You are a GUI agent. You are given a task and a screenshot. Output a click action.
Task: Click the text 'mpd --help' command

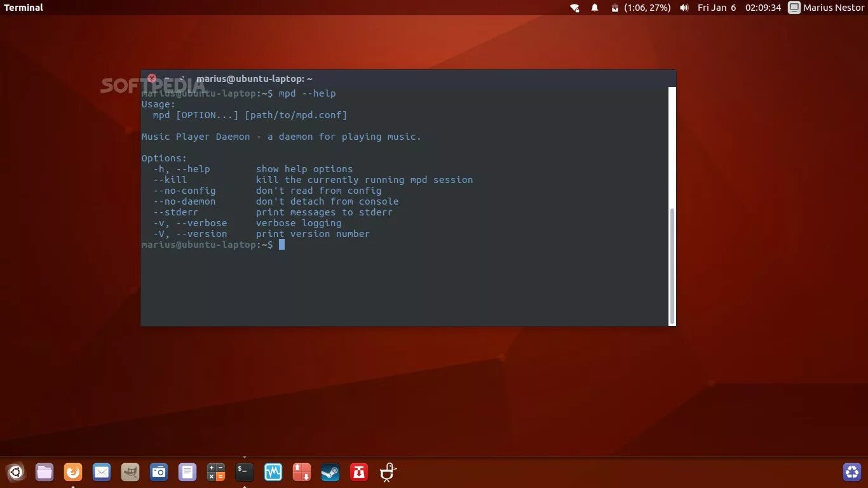tap(307, 93)
